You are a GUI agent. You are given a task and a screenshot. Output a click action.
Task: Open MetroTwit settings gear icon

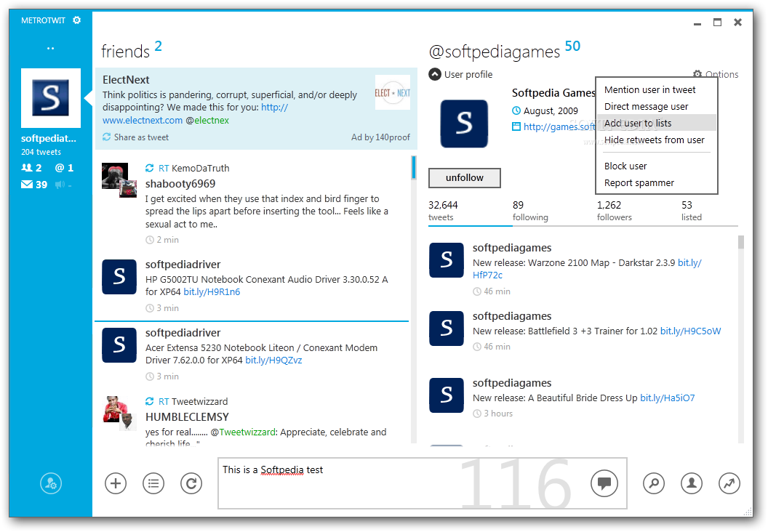(x=77, y=20)
